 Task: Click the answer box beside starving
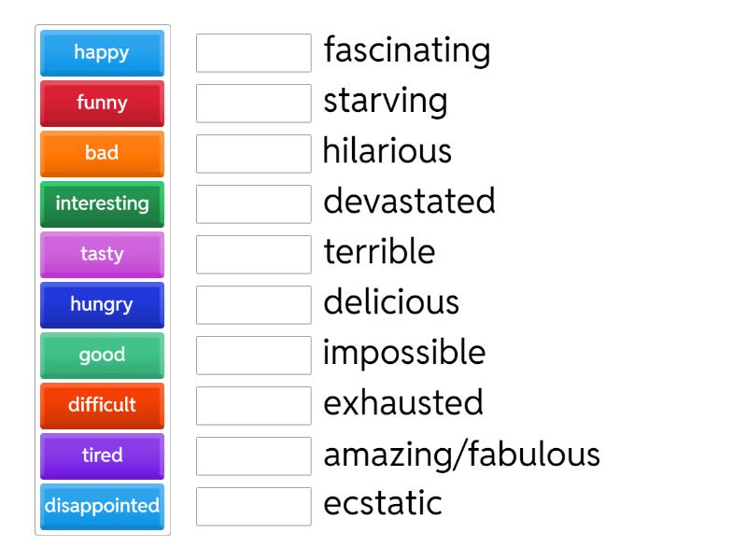[x=253, y=104]
